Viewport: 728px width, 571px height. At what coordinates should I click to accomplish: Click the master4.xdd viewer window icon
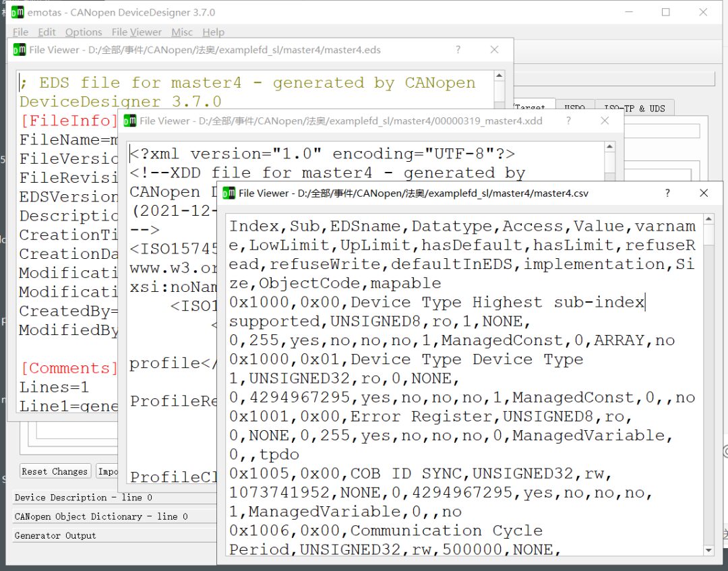pyautogui.click(x=129, y=121)
